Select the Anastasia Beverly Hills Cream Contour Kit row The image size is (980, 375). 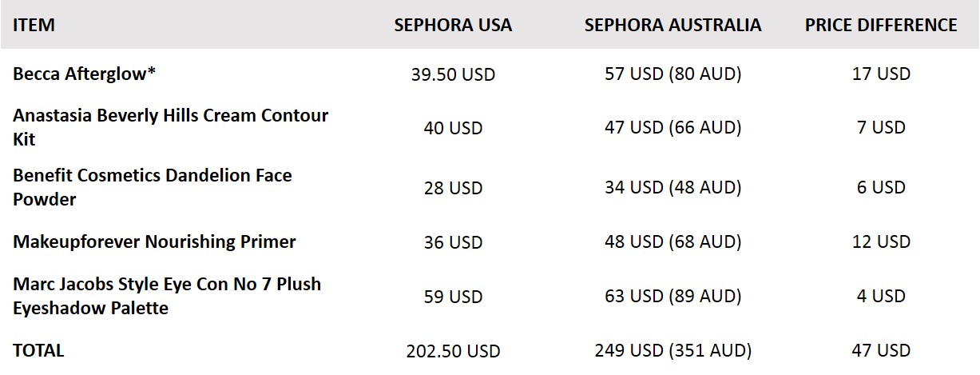click(170, 127)
